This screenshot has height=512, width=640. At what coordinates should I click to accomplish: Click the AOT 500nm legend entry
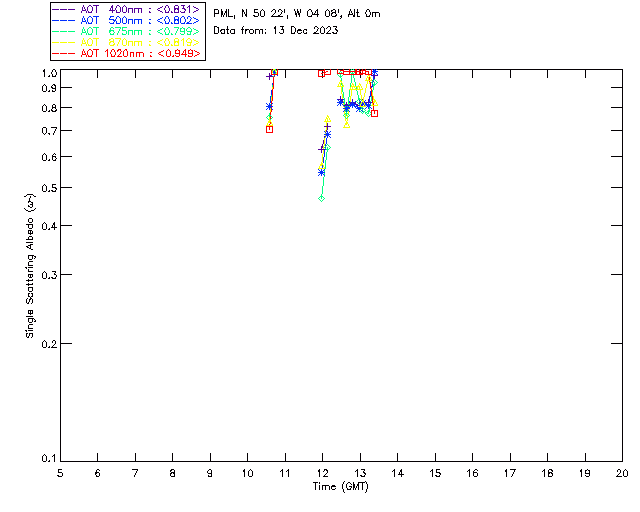click(x=128, y=20)
